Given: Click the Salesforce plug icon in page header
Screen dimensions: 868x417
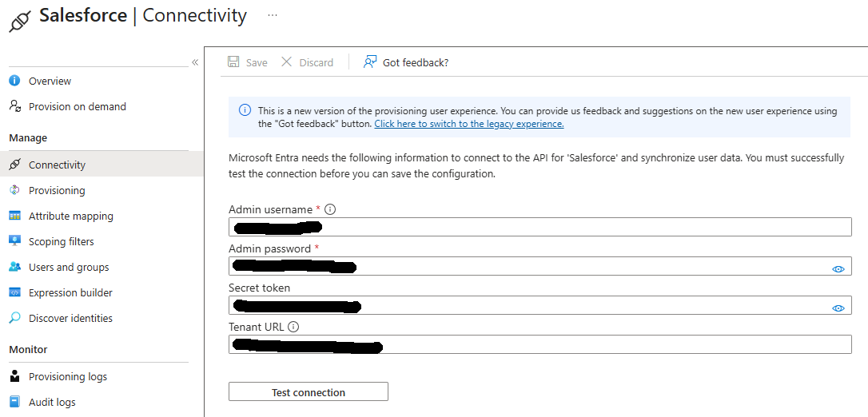Looking at the screenshot, I should point(21,20).
